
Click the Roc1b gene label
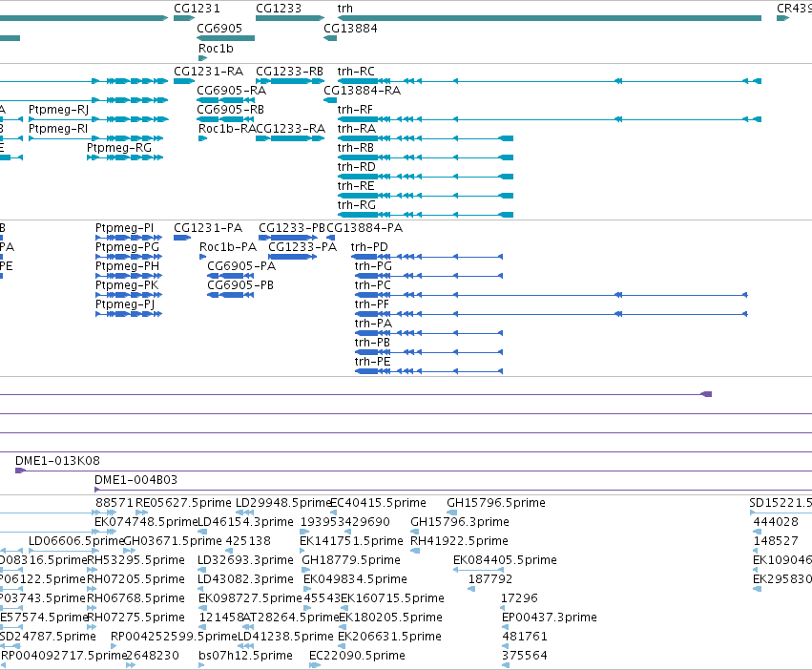click(216, 48)
